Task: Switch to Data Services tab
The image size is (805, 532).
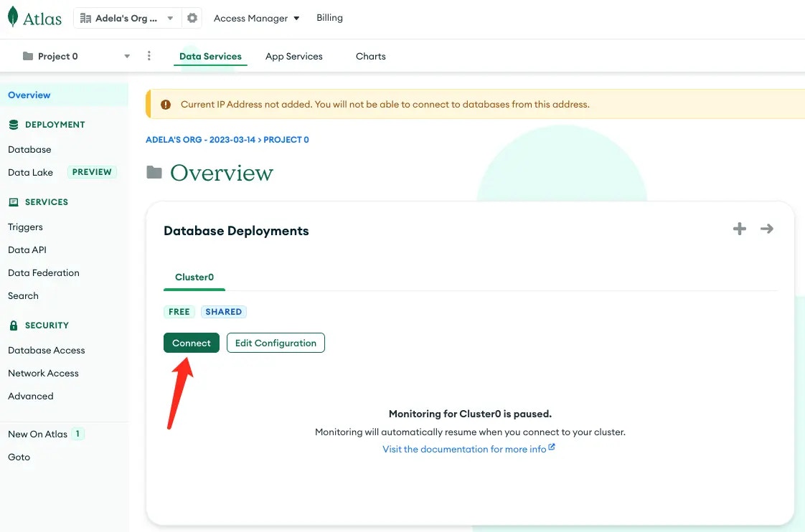Action: tap(210, 57)
